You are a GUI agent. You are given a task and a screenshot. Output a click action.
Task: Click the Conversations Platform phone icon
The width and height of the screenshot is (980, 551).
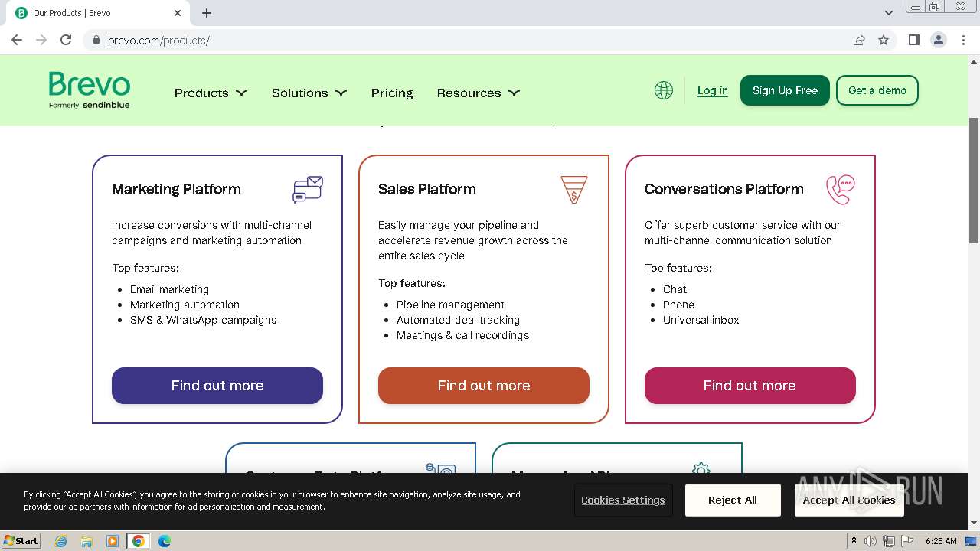(840, 189)
